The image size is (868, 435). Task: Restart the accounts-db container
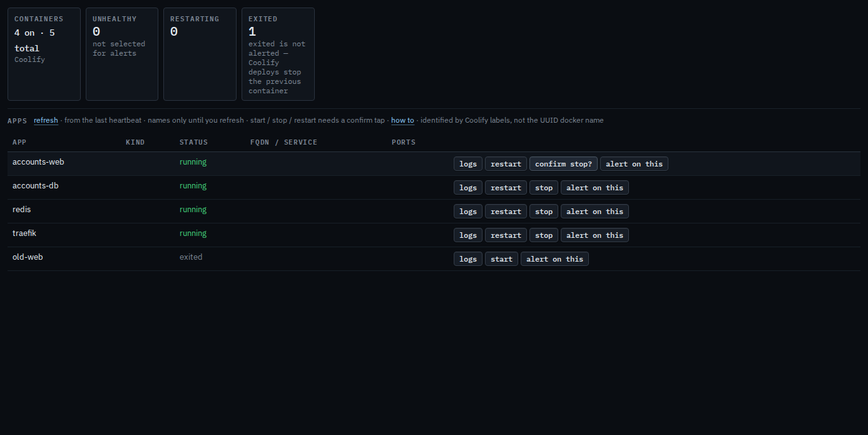[506, 188]
